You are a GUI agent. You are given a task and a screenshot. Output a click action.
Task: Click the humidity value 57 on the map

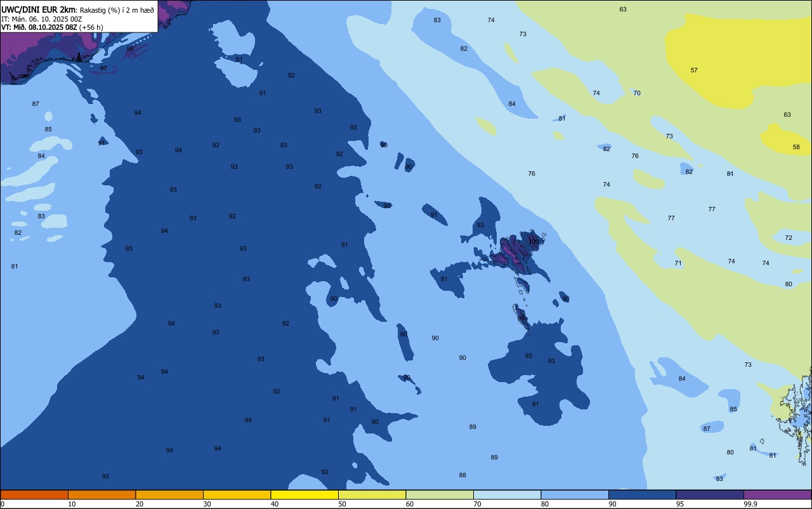click(694, 70)
